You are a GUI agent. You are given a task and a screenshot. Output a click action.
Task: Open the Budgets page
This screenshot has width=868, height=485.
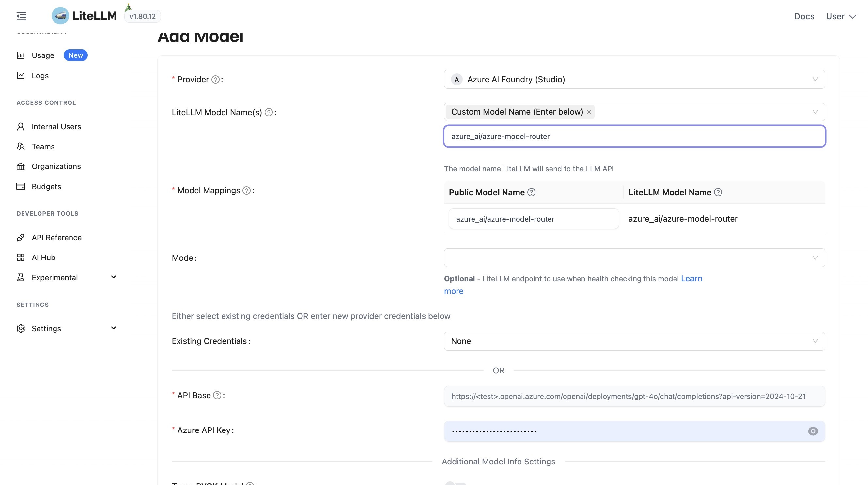46,186
